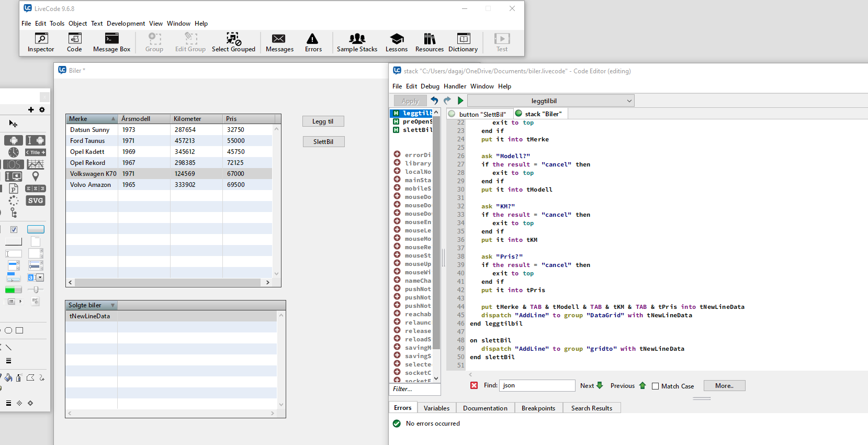This screenshot has width=868, height=445.
Task: Switch to the Breakpoints tab
Action: click(538, 408)
